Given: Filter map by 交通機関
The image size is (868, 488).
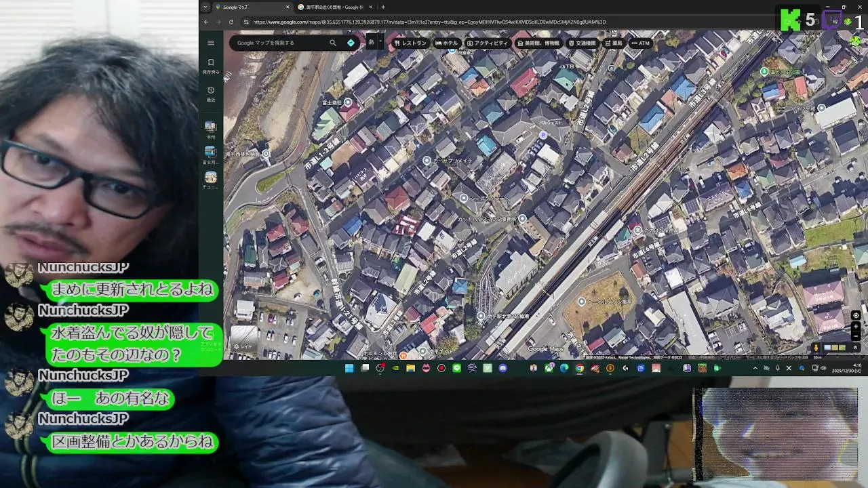Looking at the screenshot, I should coord(583,43).
